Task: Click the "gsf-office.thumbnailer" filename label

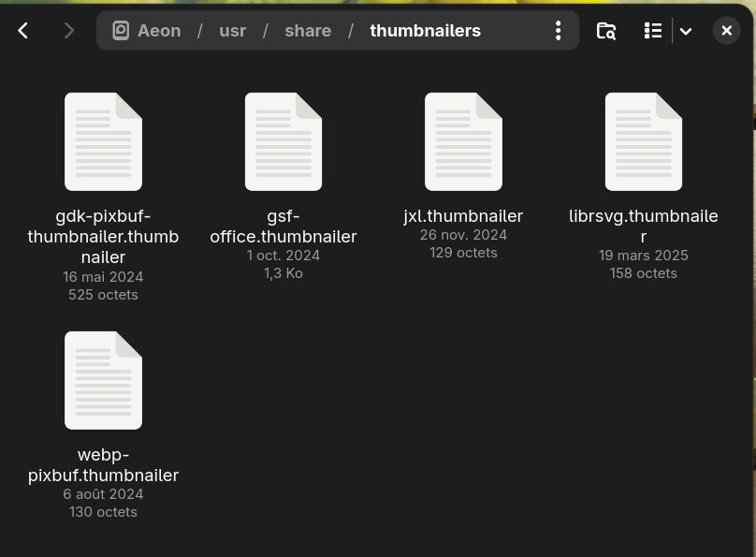Action: coord(283,227)
